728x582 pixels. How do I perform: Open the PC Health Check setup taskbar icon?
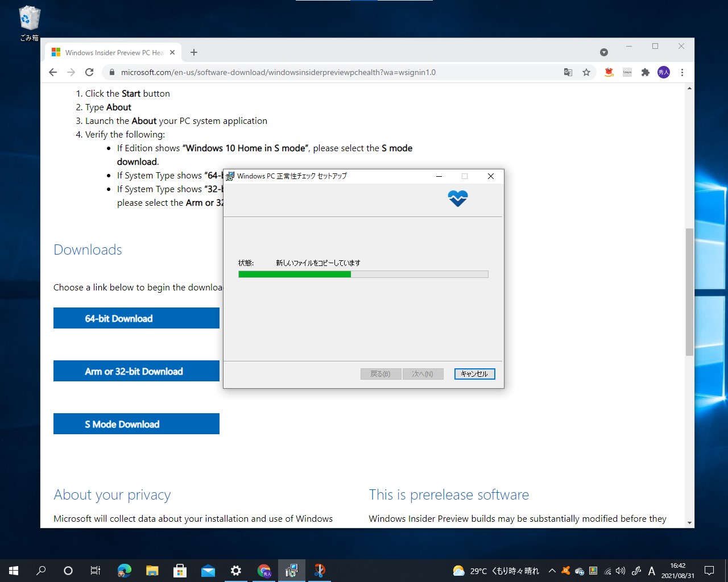click(x=291, y=571)
